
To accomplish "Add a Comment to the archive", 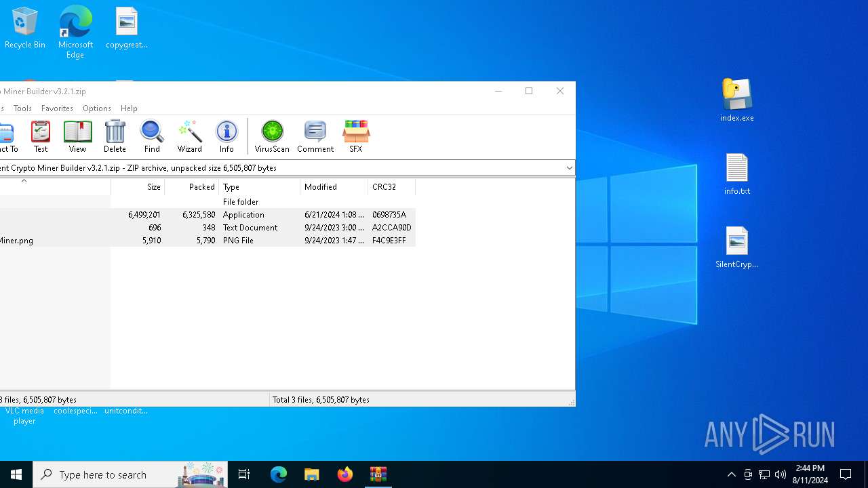I will click(x=315, y=136).
